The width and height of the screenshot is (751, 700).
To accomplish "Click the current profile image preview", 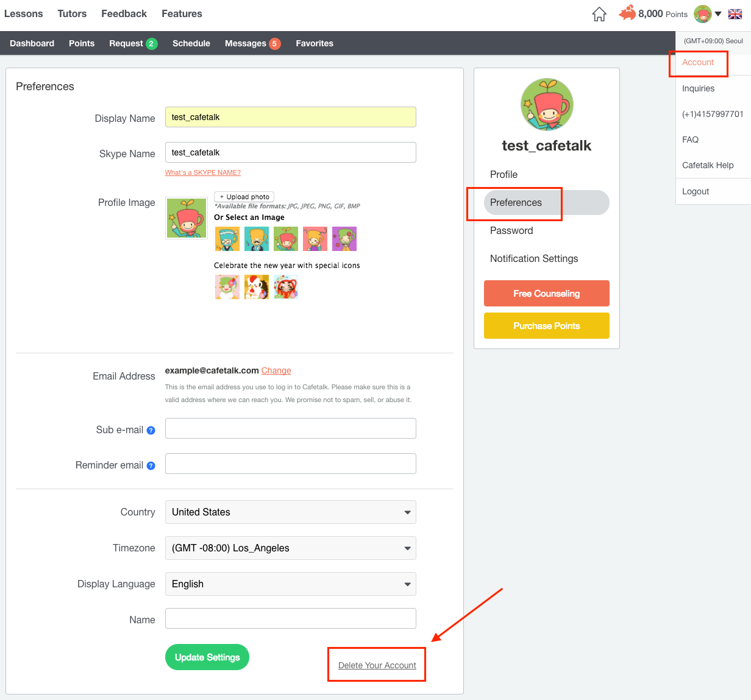I will pos(187,217).
